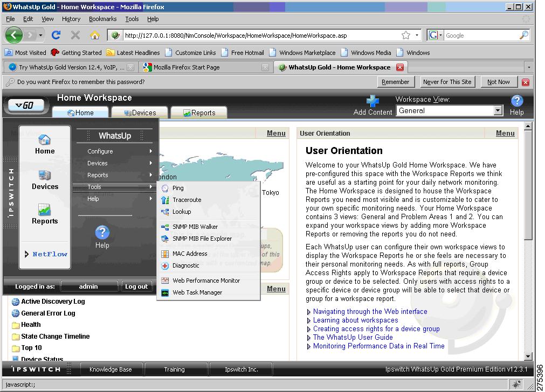Switch to Mozilla Firefox Start Page tab
Viewport: 545px width, 392px height.
pyautogui.click(x=206, y=67)
